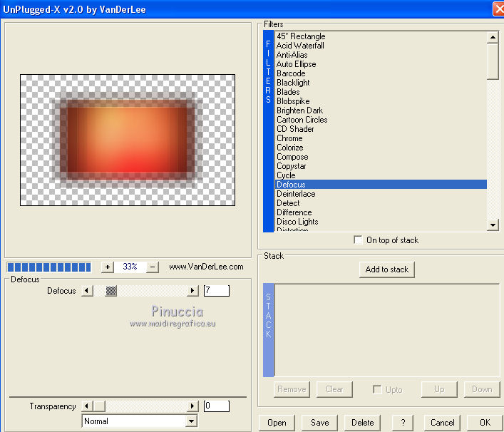Click the Save button
Viewport: 504px width, 432px height.
click(x=320, y=422)
